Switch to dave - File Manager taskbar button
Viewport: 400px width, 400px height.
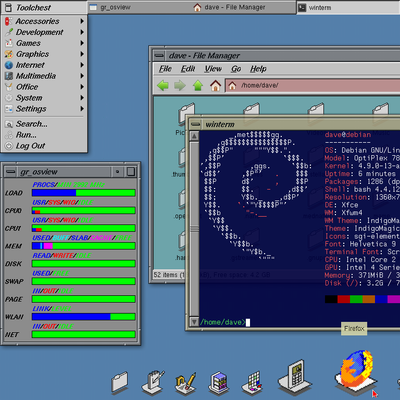(x=244, y=7)
